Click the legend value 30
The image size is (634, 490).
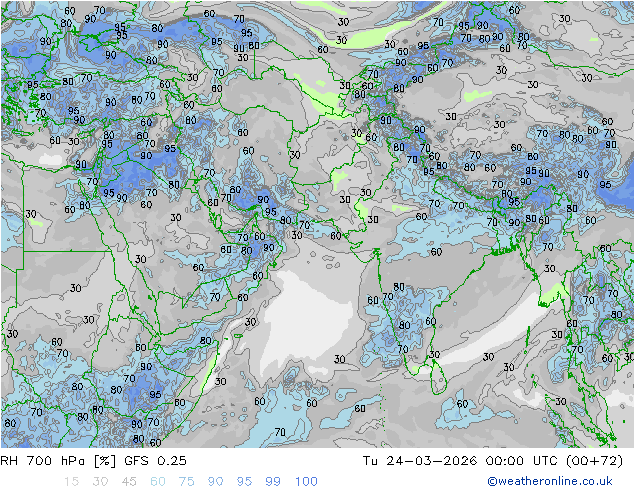(100, 482)
